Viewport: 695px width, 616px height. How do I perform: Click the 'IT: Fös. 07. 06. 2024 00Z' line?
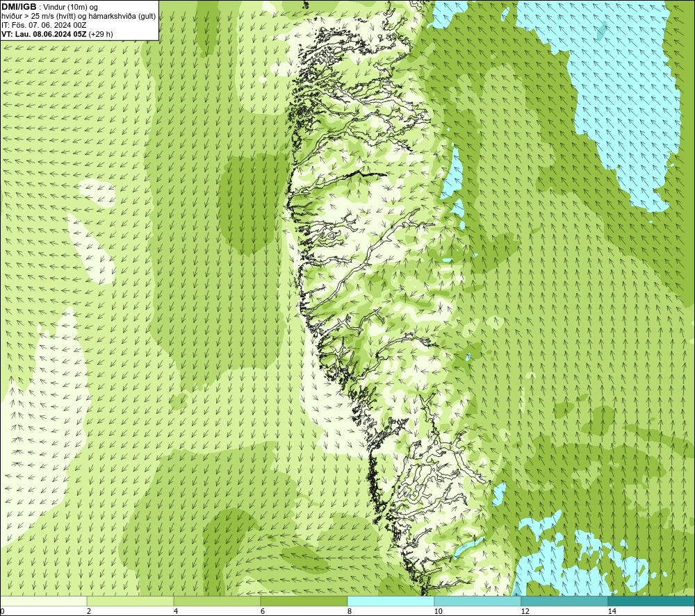44,25
